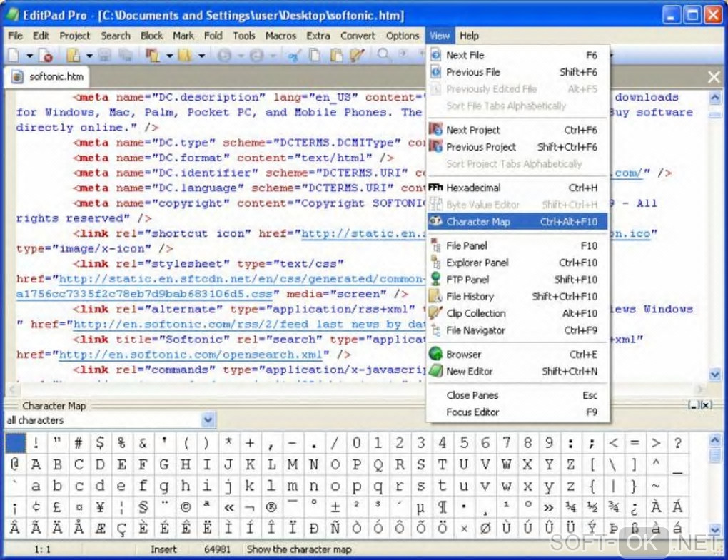
Task: Click the Open file folder icon
Action: point(74,56)
